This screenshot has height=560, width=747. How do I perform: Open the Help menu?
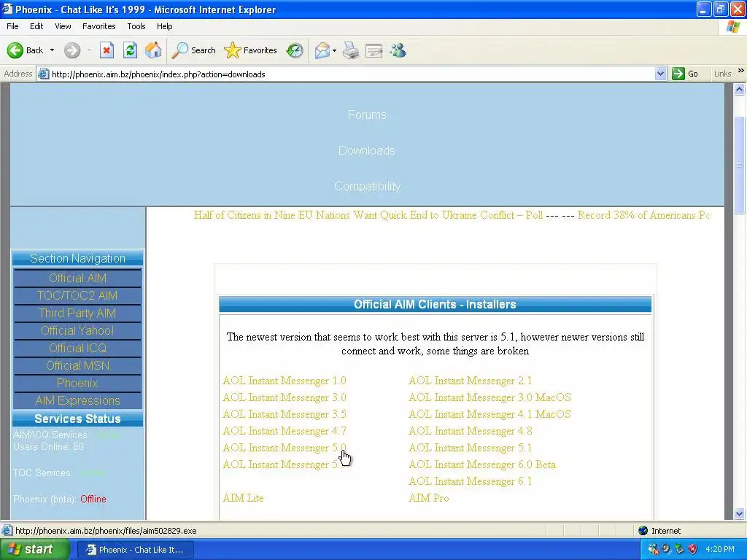[164, 26]
